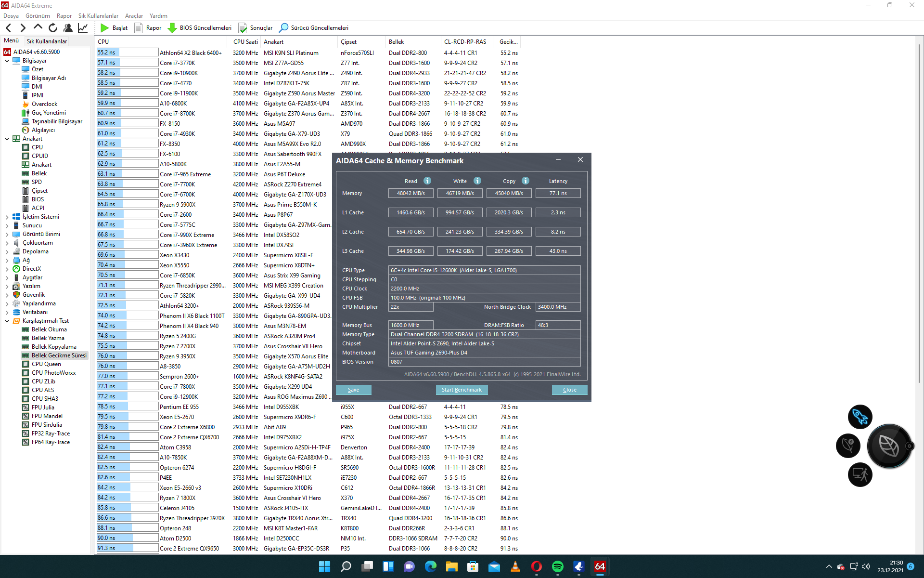Open BIOS Güncellemeleri from toolbar
The height and width of the screenshot is (578, 924).
click(200, 28)
